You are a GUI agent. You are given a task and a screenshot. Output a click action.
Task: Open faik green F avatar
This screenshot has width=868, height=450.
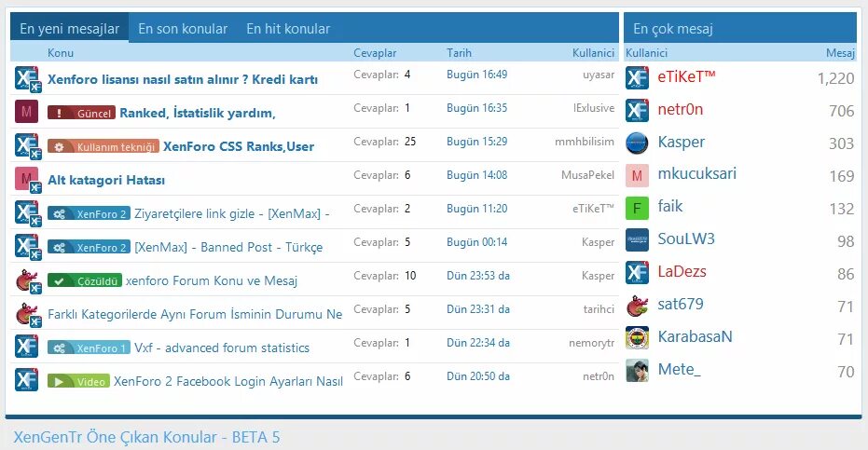(x=637, y=208)
